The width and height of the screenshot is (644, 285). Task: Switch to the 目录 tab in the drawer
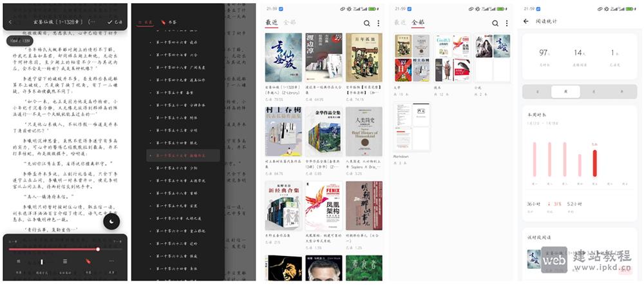145,22
